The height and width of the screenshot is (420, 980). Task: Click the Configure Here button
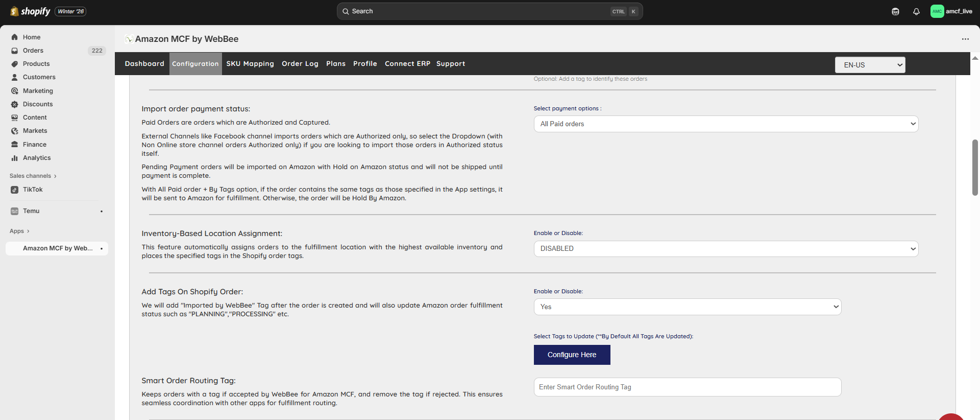[x=572, y=355]
